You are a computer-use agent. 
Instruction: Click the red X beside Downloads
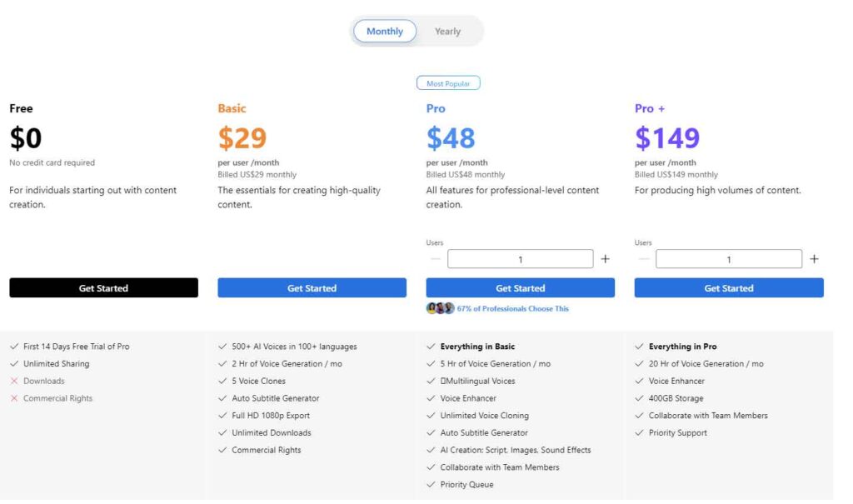(x=14, y=381)
